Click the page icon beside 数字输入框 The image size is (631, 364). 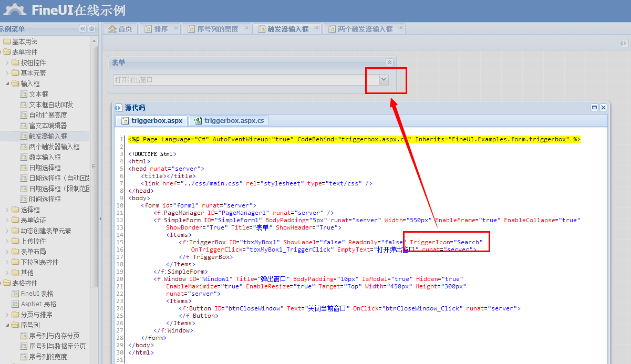(x=24, y=157)
